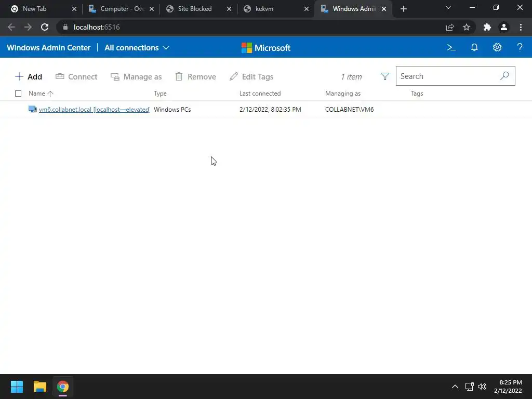This screenshot has height=399, width=532.
Task: Click the Microsoft logo in header
Action: click(x=265, y=48)
